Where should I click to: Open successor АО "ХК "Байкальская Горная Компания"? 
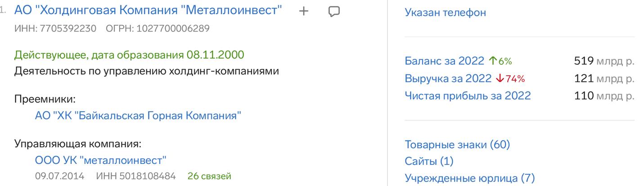(138, 116)
